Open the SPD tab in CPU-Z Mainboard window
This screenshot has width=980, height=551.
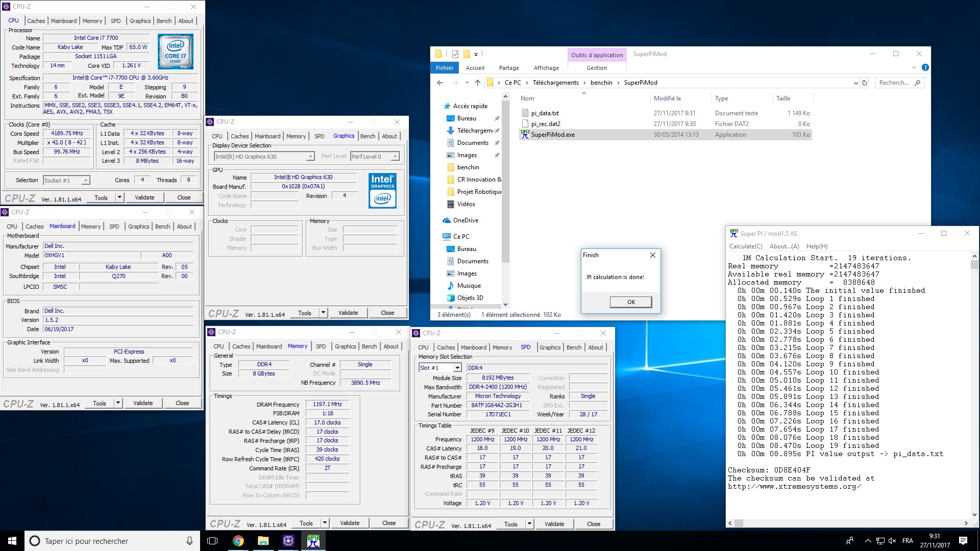pos(114,227)
